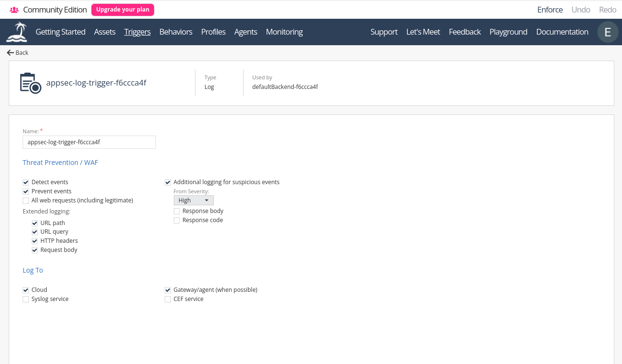Click the Back arrow icon

click(x=11, y=52)
